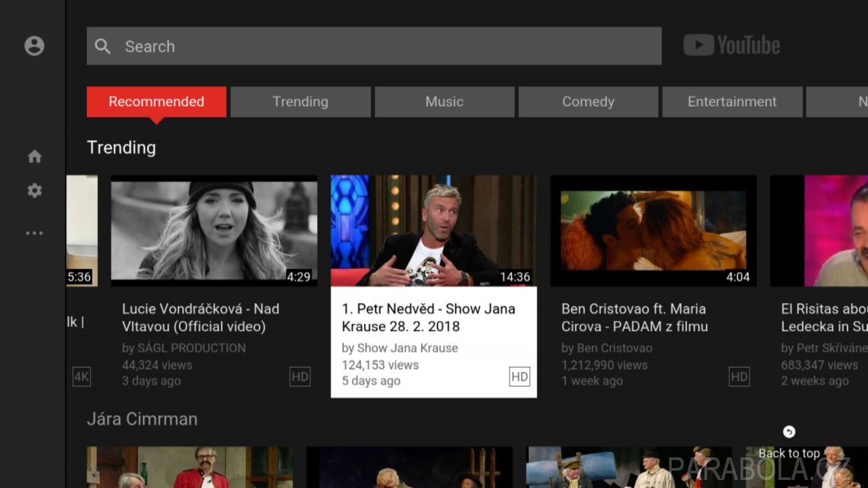
Task: Click '3 days ago' text
Action: (152, 381)
